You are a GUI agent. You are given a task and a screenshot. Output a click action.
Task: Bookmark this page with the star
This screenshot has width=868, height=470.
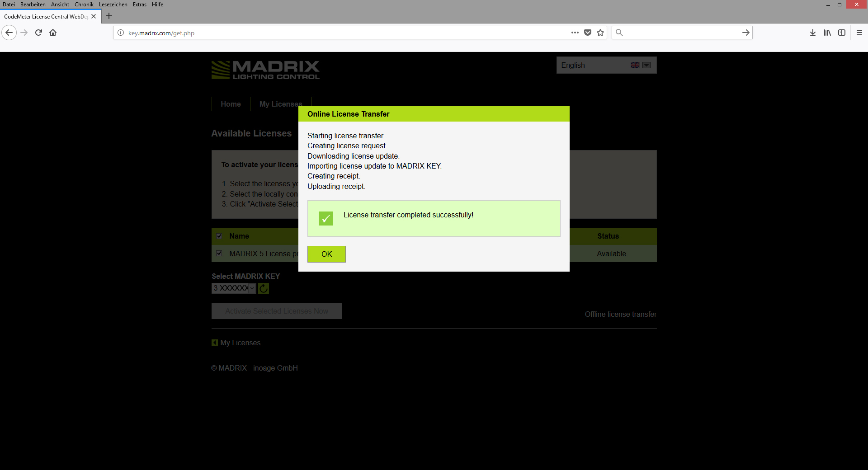click(600, 33)
